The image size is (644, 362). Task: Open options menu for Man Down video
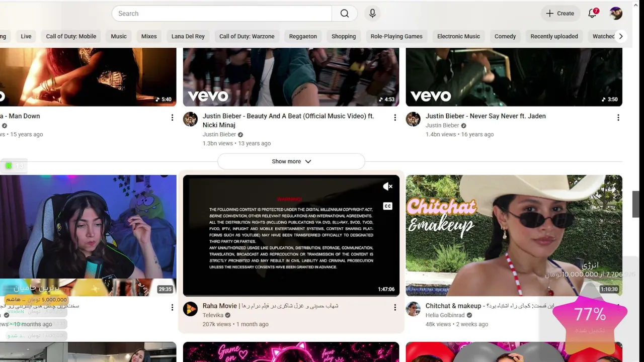pyautogui.click(x=172, y=118)
